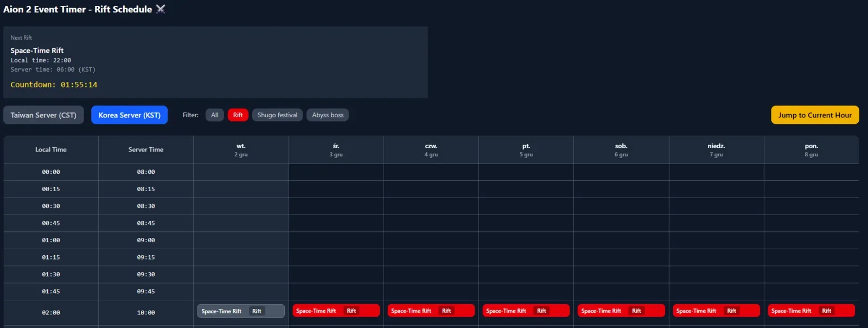The height and width of the screenshot is (328, 868).
Task: Click server time 08:30 cell
Action: tap(146, 206)
